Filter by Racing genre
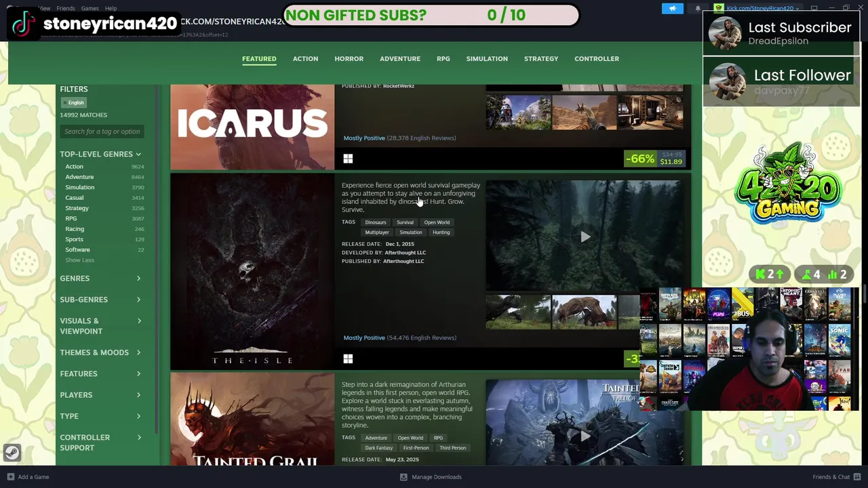This screenshot has width=868, height=488. 104,229
